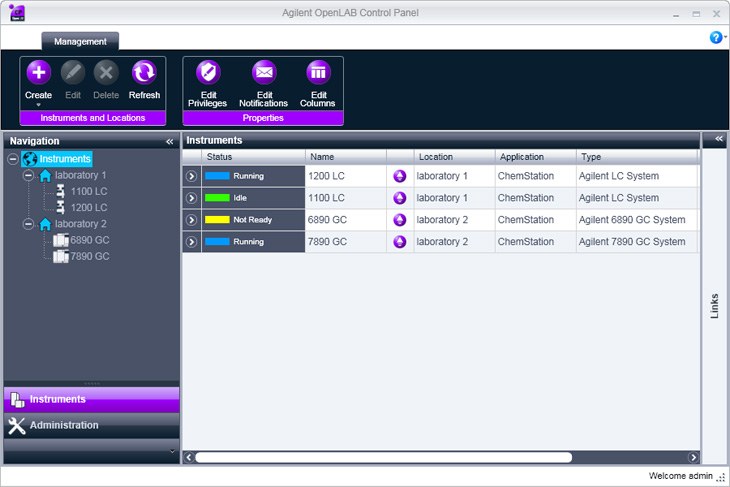
Task: Sort by the Location column header
Action: pos(454,157)
